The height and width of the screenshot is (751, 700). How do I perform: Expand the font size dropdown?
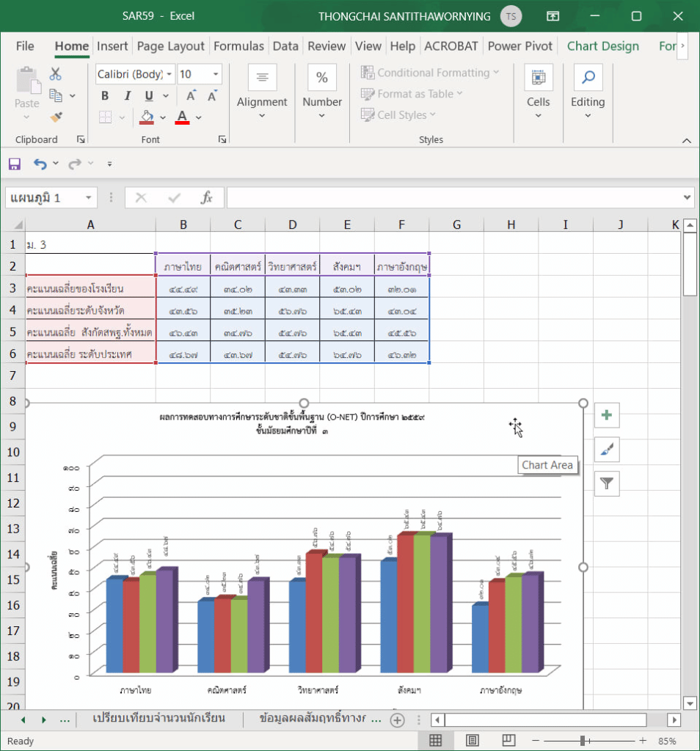(x=216, y=74)
